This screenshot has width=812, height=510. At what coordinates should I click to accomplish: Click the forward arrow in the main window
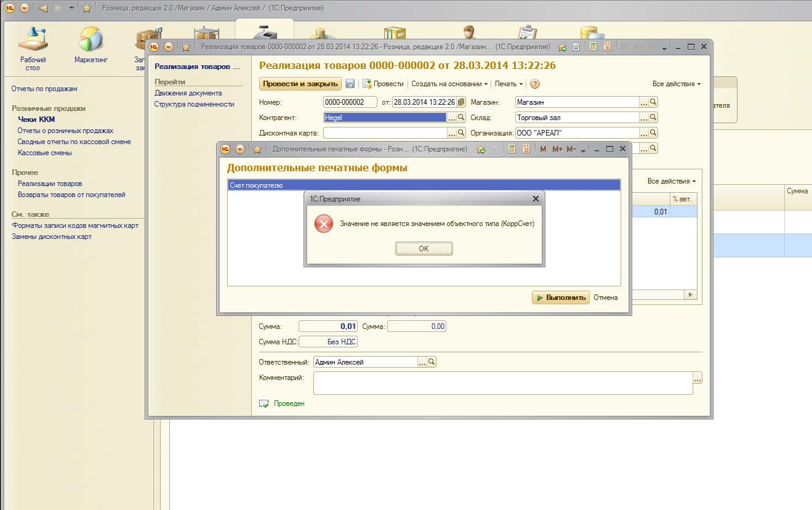click(x=58, y=8)
